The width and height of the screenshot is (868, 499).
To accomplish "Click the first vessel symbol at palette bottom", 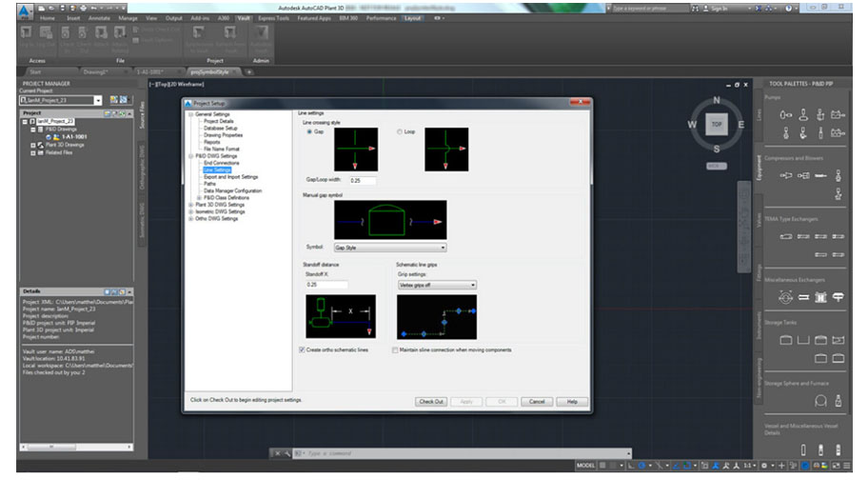I will [803, 449].
